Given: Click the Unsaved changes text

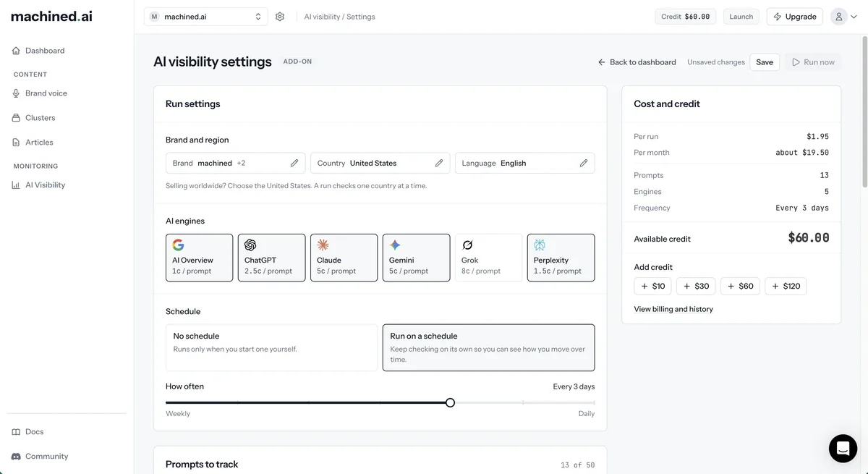Looking at the screenshot, I should click(716, 62).
